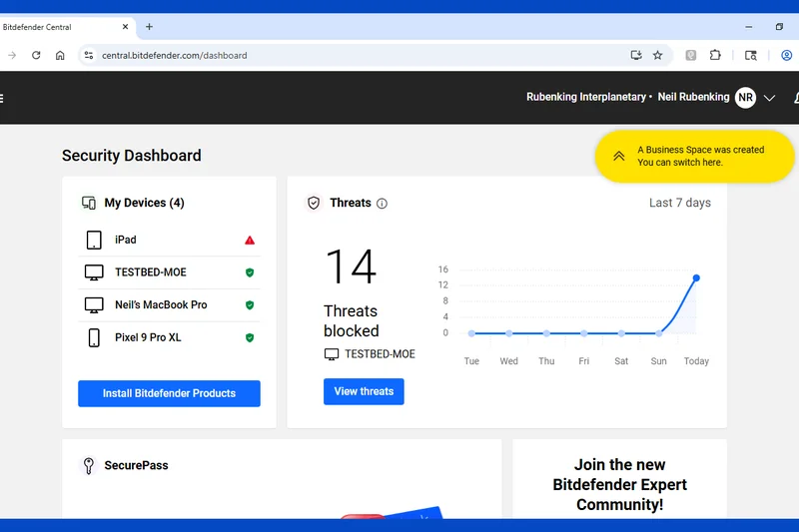Click the Sun data point on chart
Viewport: 799px width, 532px height.
pos(659,333)
